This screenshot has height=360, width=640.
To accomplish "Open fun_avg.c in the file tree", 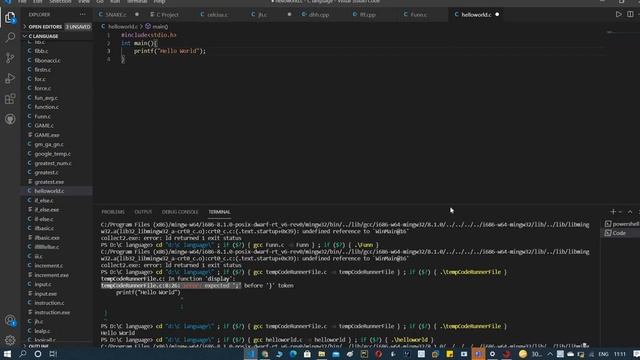I will [x=46, y=98].
